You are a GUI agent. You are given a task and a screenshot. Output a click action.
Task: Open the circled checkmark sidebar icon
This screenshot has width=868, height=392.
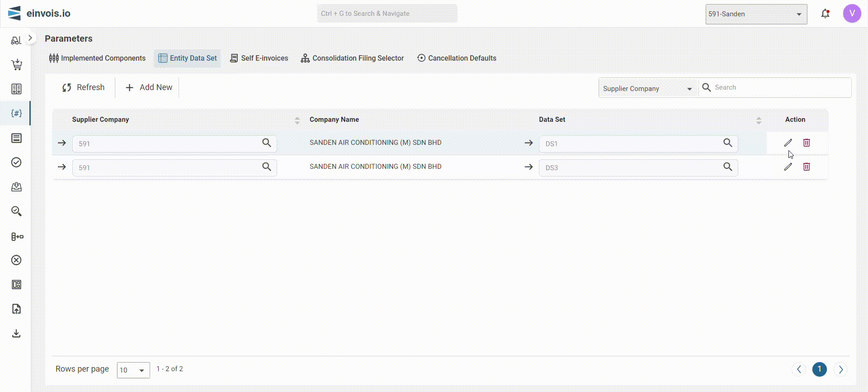tap(16, 162)
